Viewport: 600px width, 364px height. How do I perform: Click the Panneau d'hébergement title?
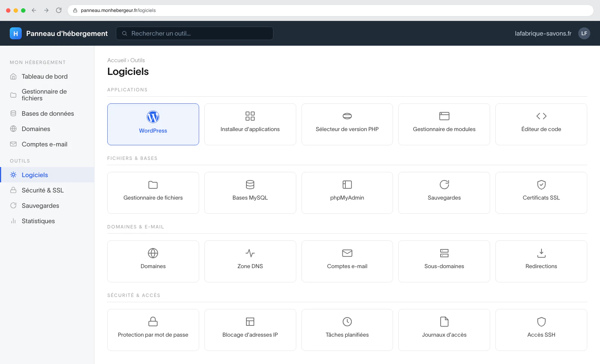click(x=67, y=33)
